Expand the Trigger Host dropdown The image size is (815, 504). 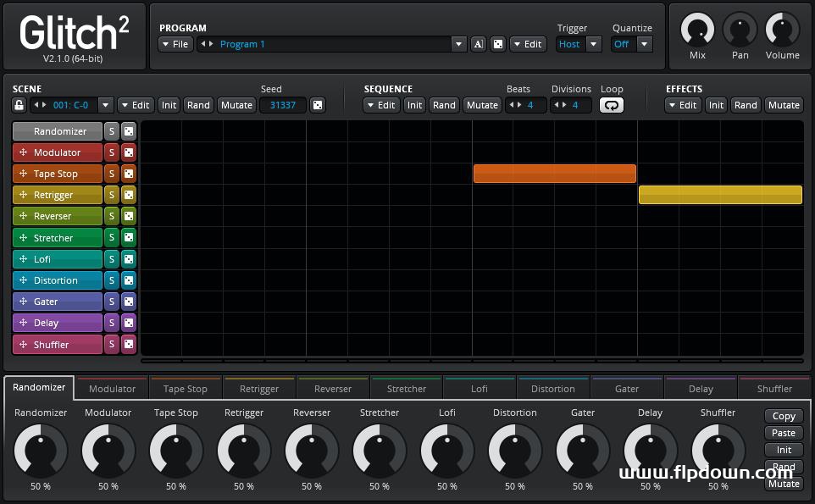(x=579, y=44)
